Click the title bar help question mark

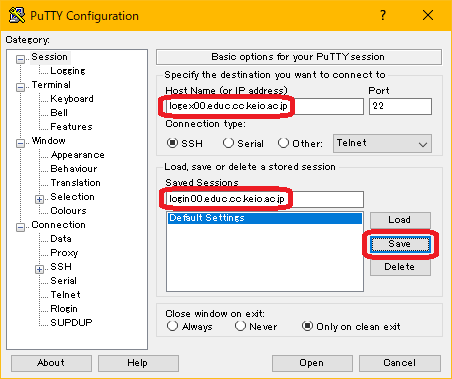[383, 15]
